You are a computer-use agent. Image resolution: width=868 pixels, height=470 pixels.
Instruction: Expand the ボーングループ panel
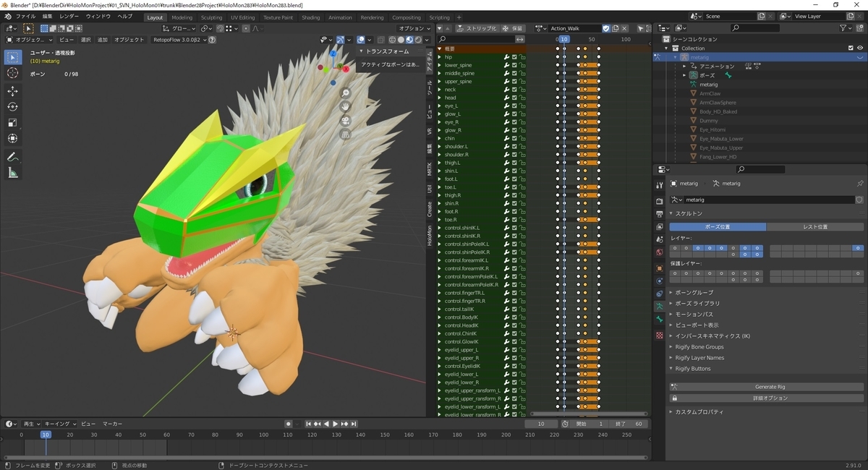693,293
